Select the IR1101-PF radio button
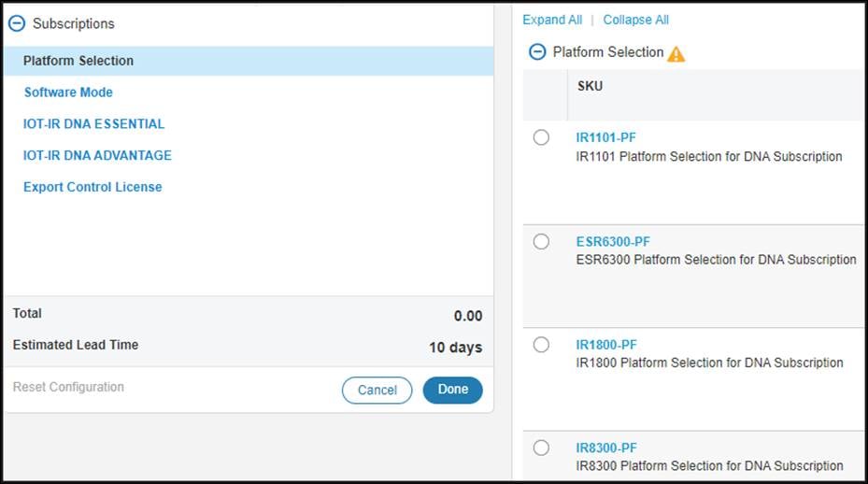The height and width of the screenshot is (484, 868). [541, 137]
